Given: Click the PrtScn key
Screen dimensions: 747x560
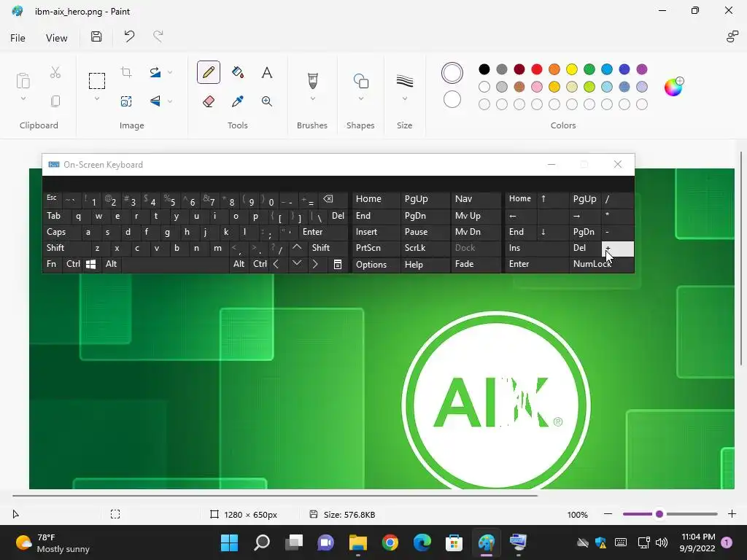Looking at the screenshot, I should (x=376, y=248).
